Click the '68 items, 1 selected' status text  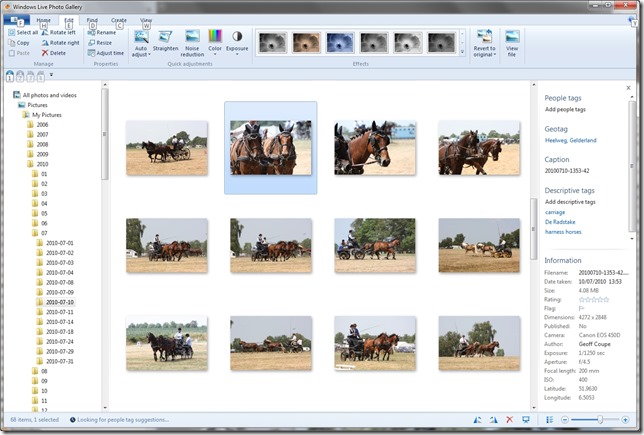coord(34,420)
